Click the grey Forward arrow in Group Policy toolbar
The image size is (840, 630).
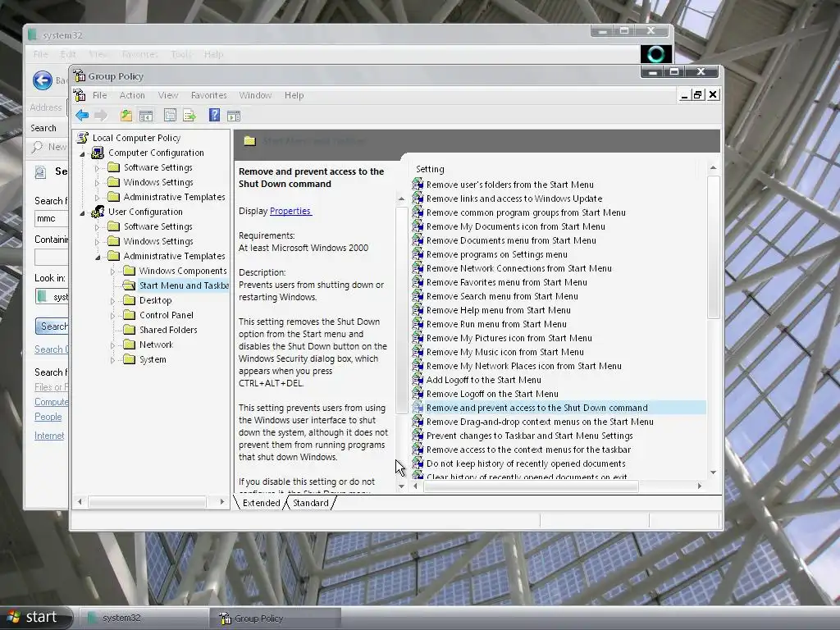click(x=101, y=115)
